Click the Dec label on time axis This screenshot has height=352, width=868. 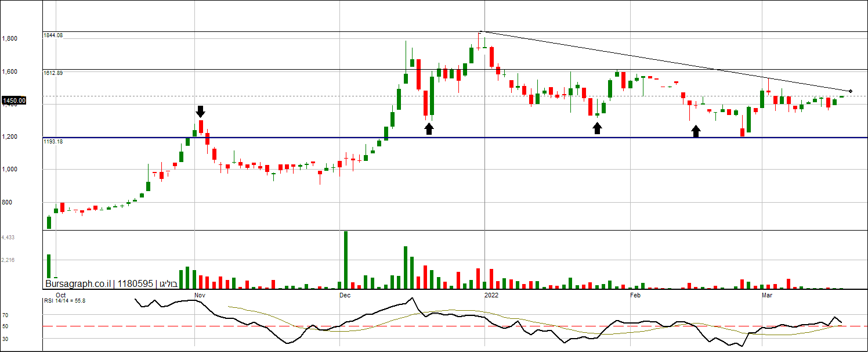click(345, 295)
